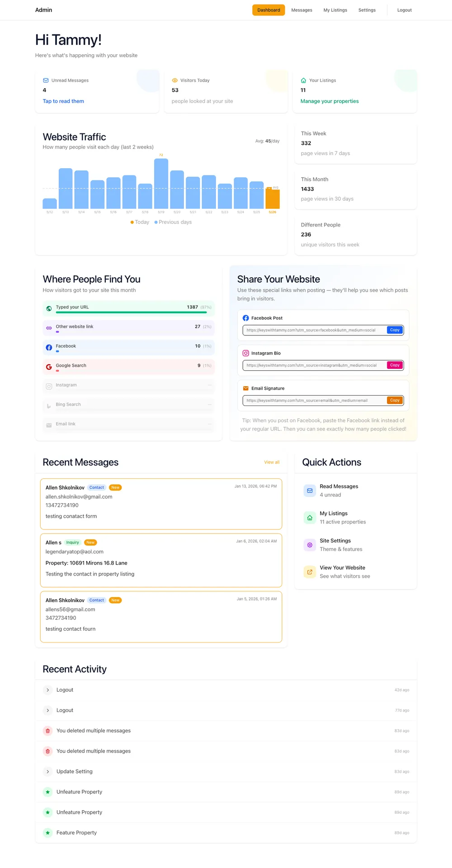452x868 pixels.
Task: Click the Read Messages envelope icon
Action: pos(310,491)
